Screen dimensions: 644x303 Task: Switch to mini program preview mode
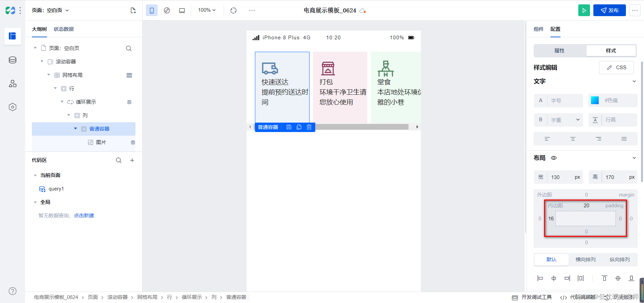(167, 10)
